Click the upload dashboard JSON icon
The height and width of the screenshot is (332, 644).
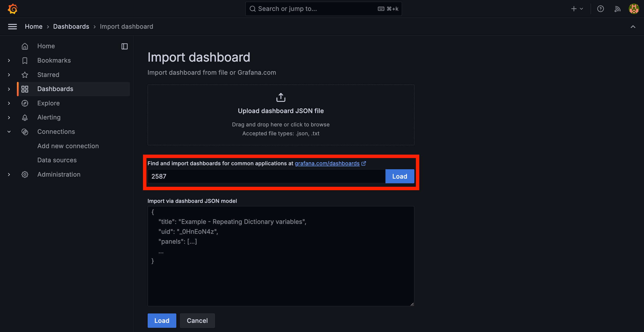[x=281, y=97]
